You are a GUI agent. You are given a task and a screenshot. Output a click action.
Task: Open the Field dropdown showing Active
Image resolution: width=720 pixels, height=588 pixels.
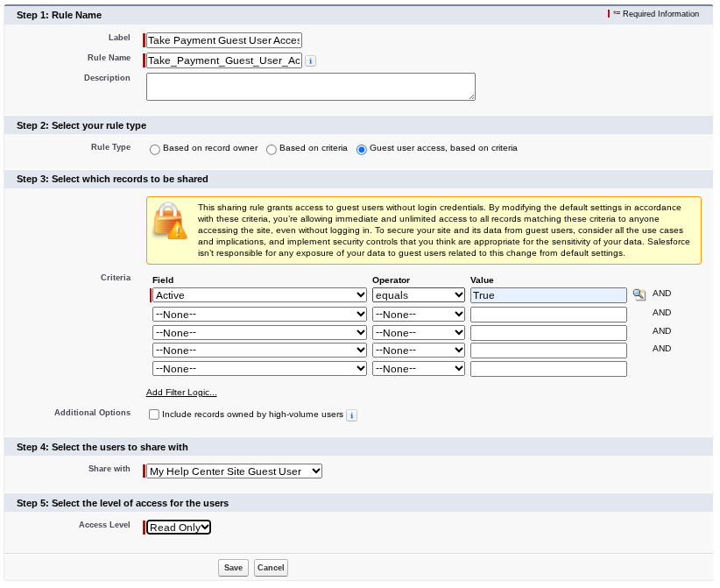click(x=259, y=295)
